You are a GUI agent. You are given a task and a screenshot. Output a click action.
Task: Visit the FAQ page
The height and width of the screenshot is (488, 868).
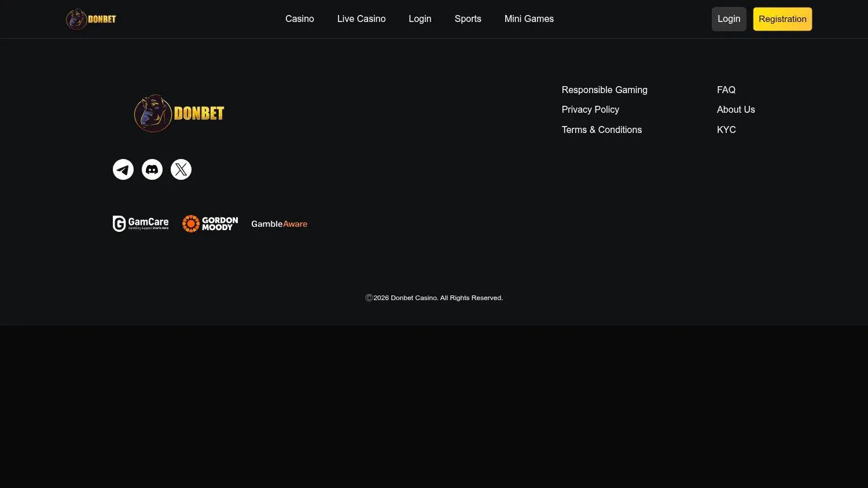tap(726, 90)
